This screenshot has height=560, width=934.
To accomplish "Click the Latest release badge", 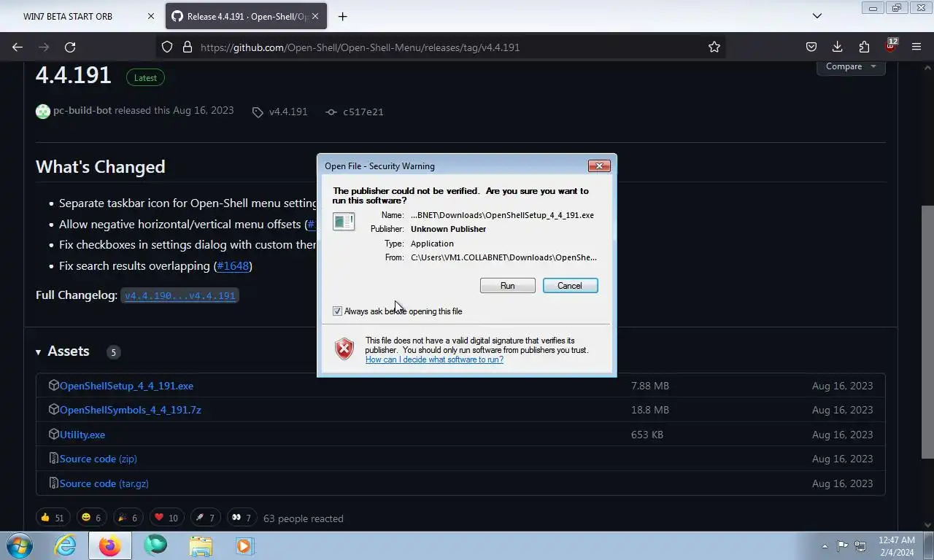I will tap(145, 77).
